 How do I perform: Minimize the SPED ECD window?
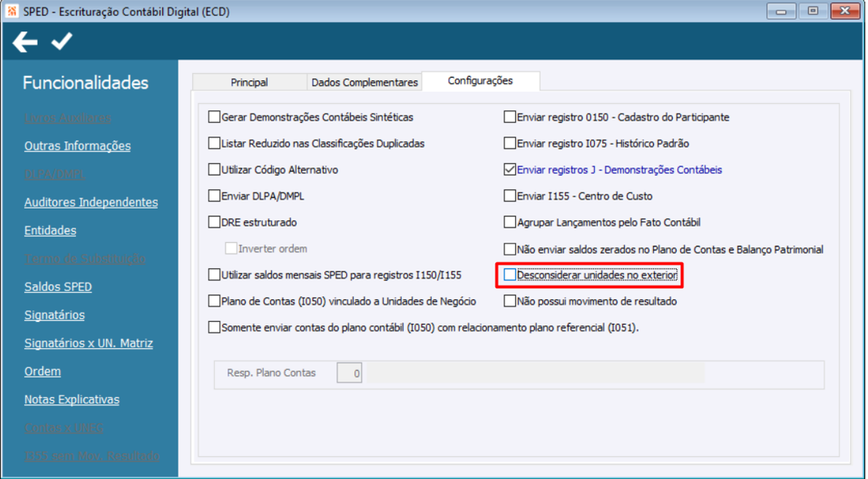(782, 11)
